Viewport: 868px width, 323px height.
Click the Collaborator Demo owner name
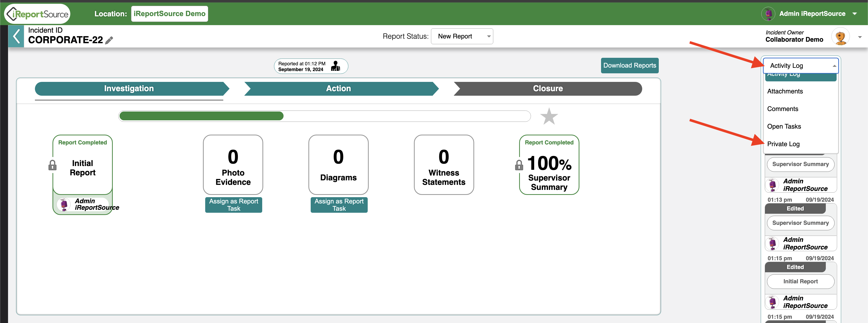pyautogui.click(x=794, y=40)
